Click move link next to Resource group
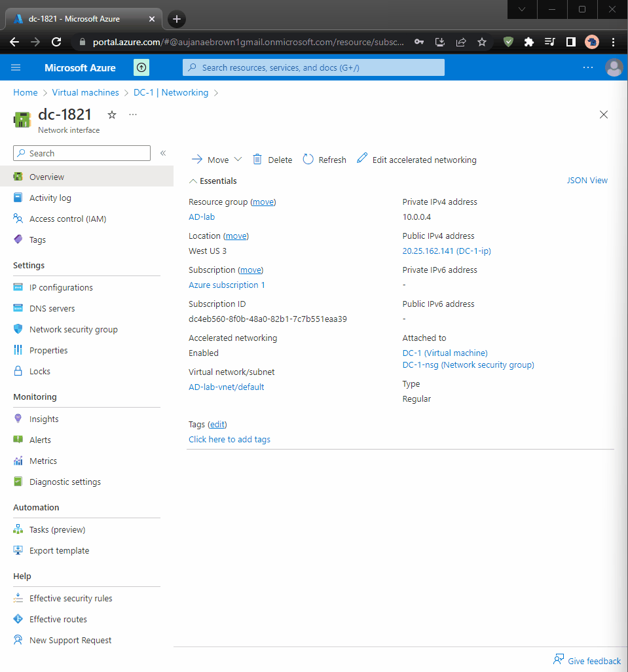628x672 pixels. (x=263, y=202)
